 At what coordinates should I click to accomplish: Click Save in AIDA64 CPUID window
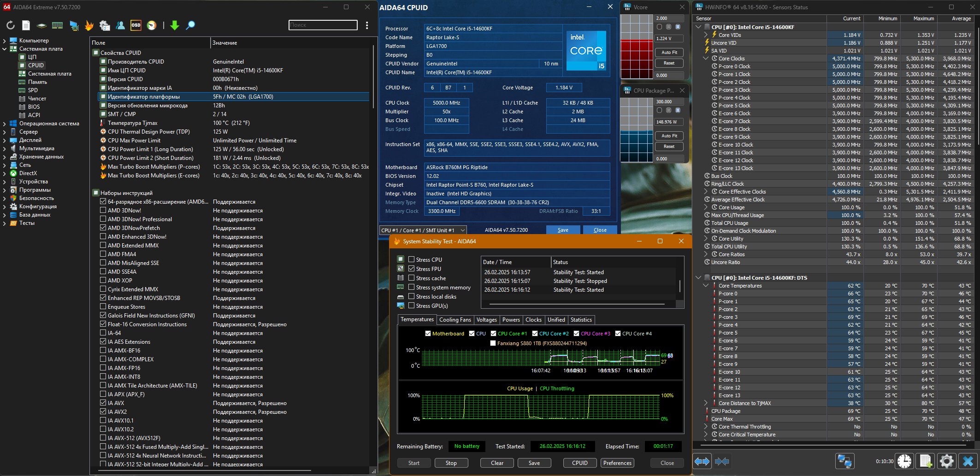(x=563, y=230)
